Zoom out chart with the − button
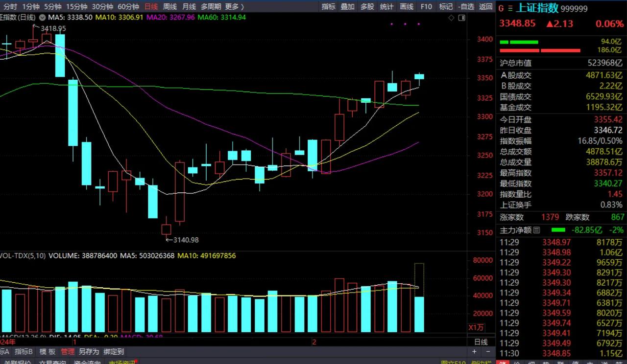This screenshot has height=364, width=627. (487, 352)
